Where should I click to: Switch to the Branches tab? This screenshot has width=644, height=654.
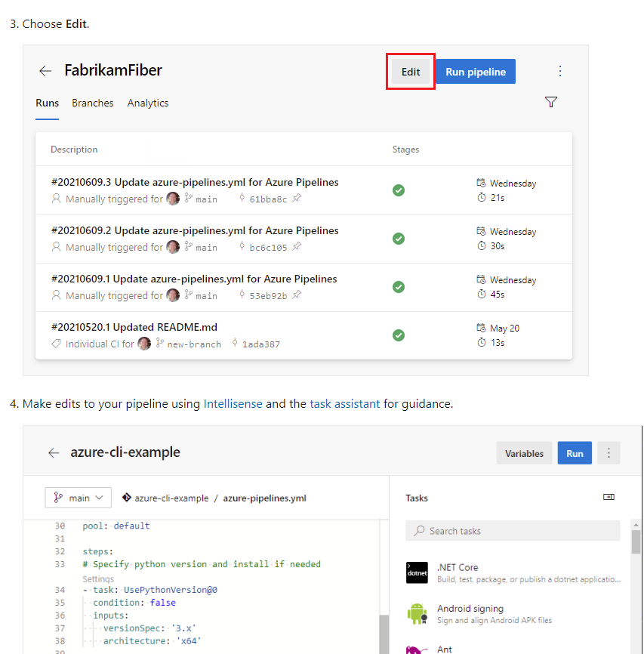click(93, 103)
